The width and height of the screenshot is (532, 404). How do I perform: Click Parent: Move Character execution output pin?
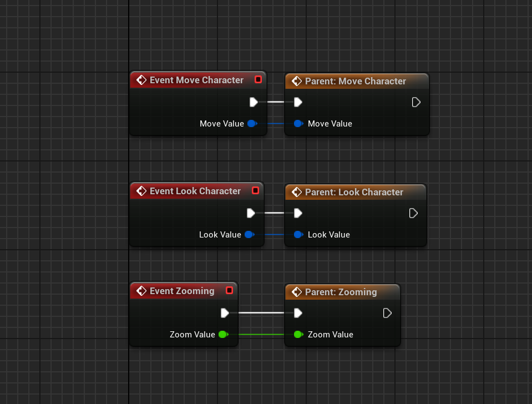pyautogui.click(x=416, y=102)
